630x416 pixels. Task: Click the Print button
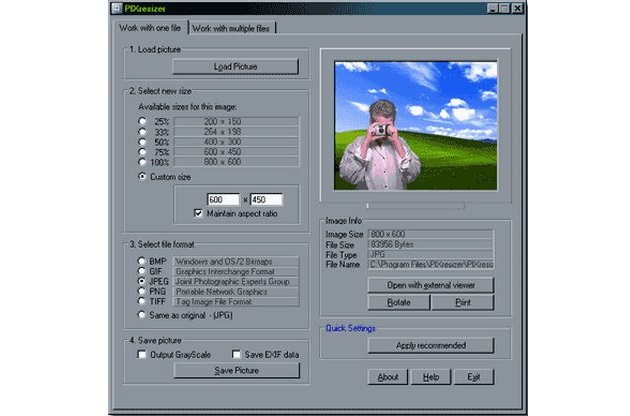click(463, 303)
